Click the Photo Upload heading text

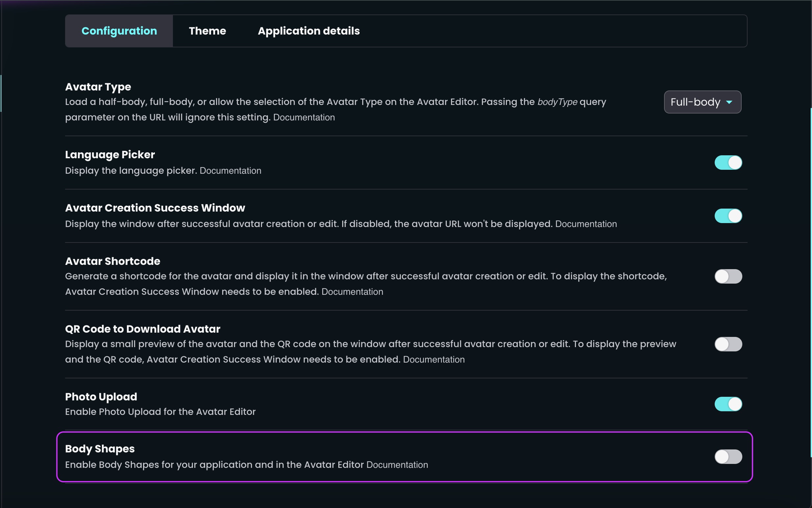101,396
